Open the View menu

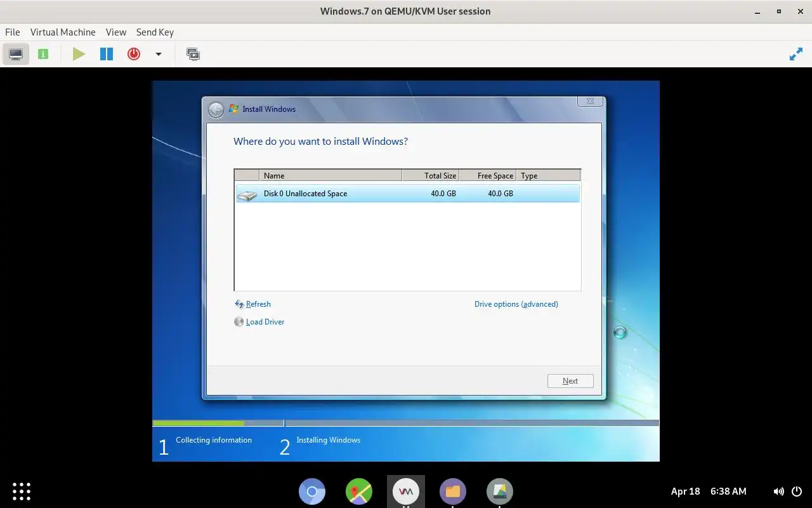116,32
